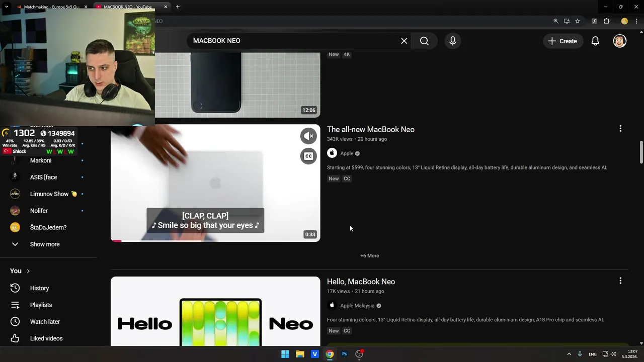Unmute the video preview
Image resolution: width=644 pixels, height=362 pixels.
[x=308, y=136]
